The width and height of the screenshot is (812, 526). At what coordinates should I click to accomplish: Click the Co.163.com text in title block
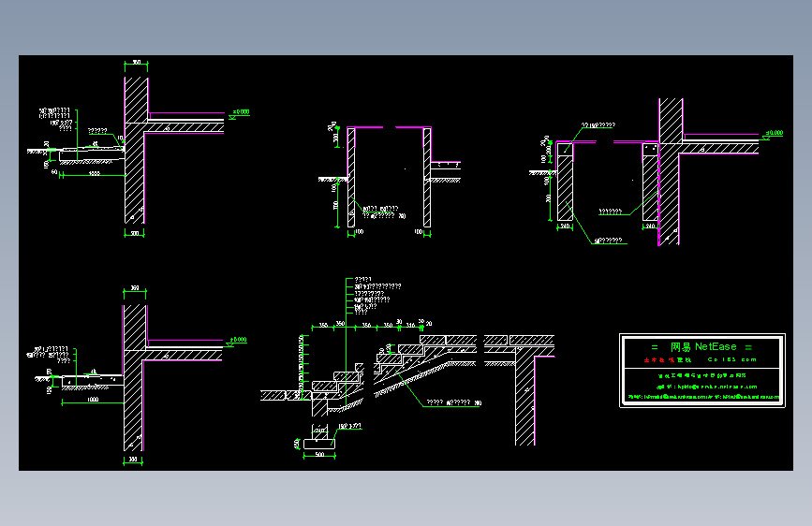731,359
